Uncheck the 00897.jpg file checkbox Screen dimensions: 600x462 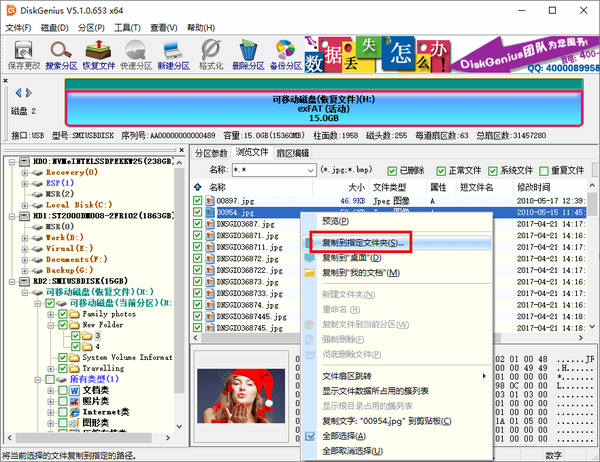[197, 200]
